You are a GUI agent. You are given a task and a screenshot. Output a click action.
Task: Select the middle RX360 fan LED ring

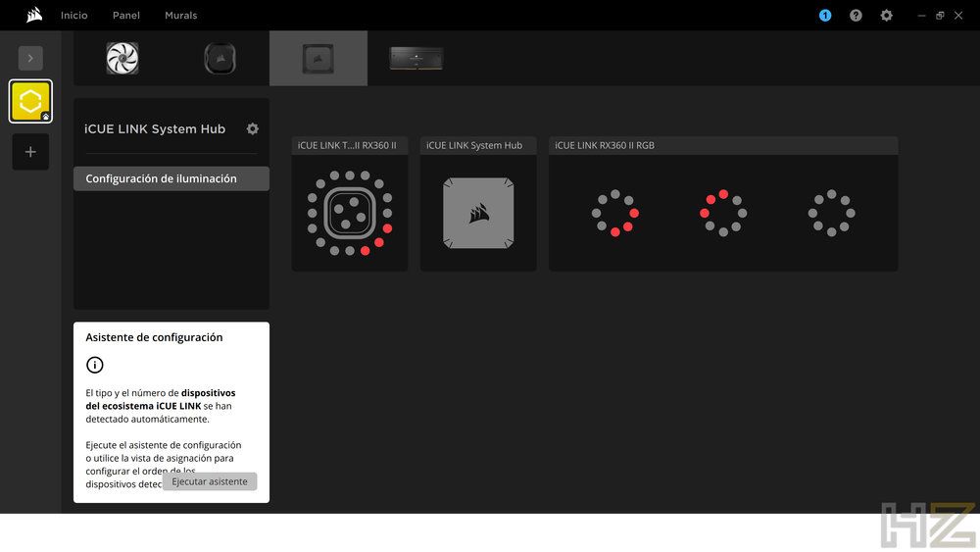point(723,213)
